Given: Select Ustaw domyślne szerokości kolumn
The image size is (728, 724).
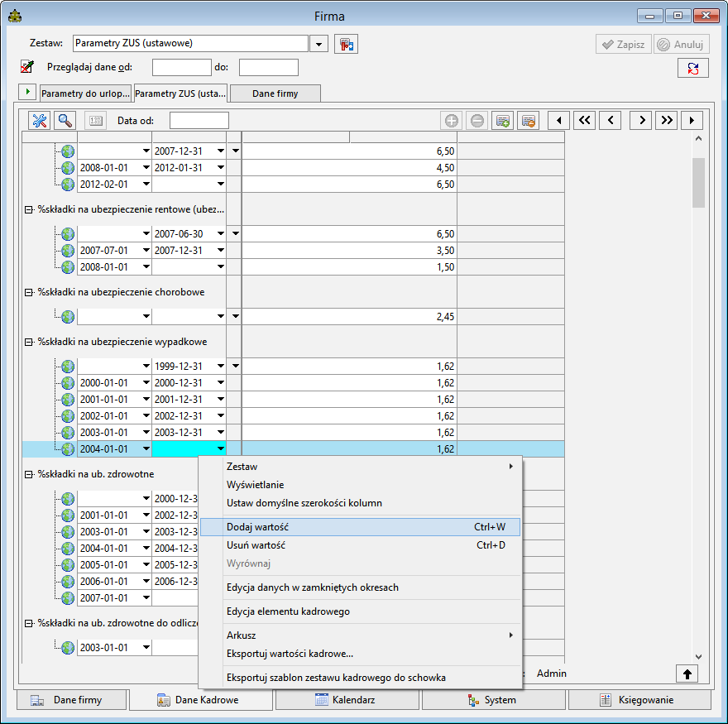Looking at the screenshot, I should [x=360, y=503].
